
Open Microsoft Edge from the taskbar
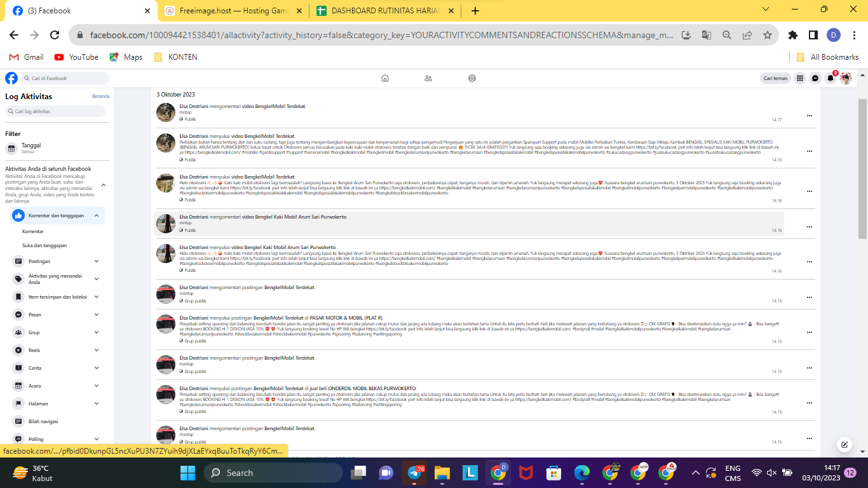[x=582, y=473]
